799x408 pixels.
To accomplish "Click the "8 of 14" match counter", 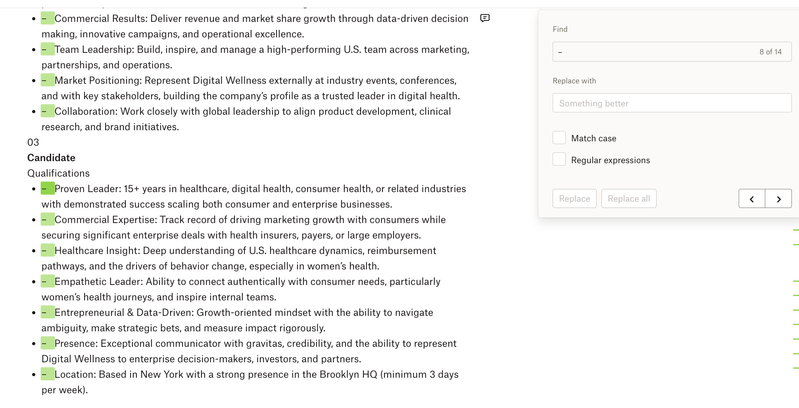I will click(x=770, y=52).
